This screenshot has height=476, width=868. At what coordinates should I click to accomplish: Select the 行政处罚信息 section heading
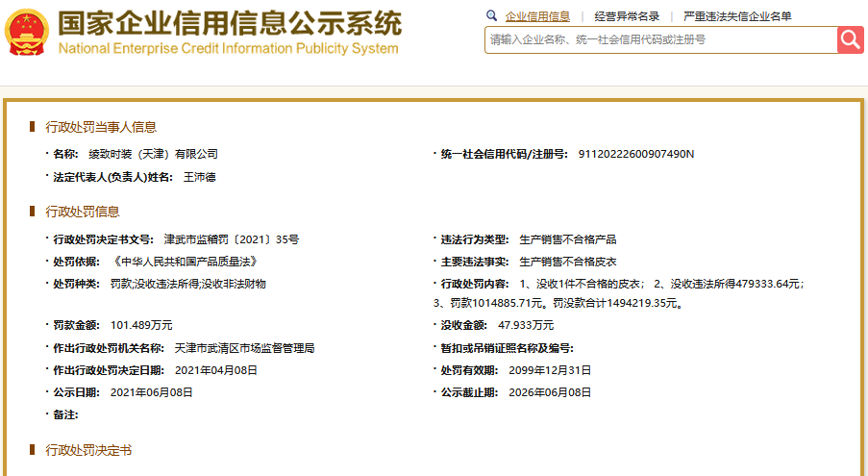click(83, 212)
